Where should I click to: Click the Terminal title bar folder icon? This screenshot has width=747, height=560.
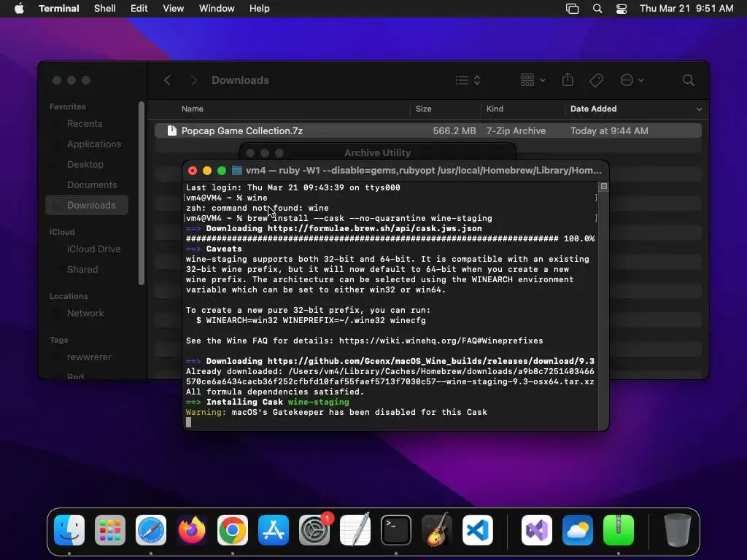point(237,171)
